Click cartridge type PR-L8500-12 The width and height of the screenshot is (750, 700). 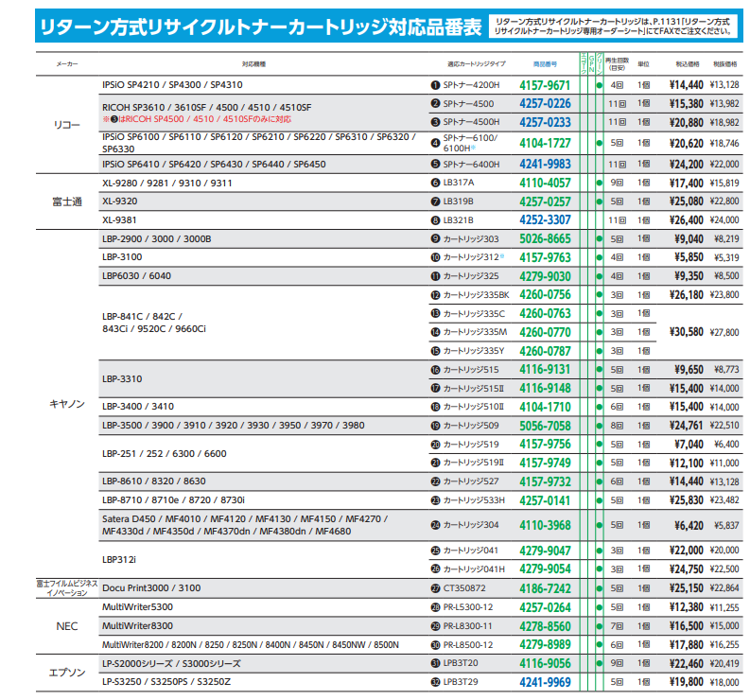468,645
